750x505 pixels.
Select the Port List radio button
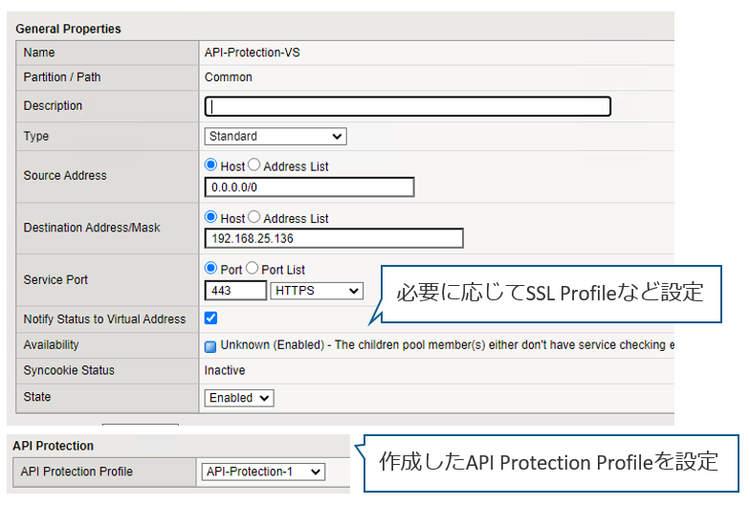tap(252, 269)
